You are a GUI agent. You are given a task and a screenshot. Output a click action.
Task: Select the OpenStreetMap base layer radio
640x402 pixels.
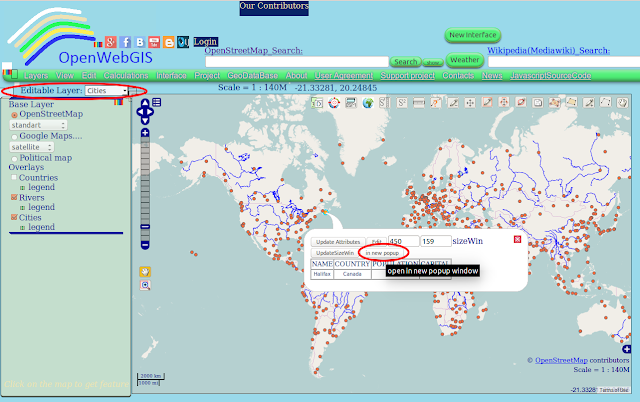(14, 115)
